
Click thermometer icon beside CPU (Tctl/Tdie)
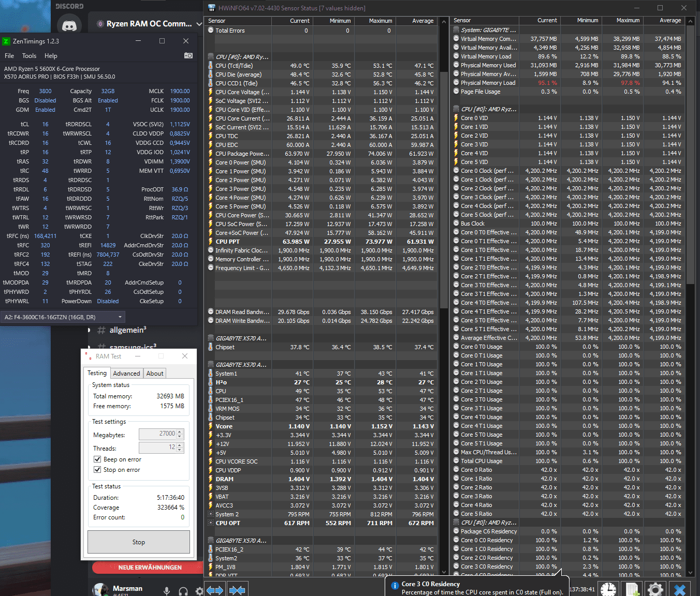click(x=211, y=66)
